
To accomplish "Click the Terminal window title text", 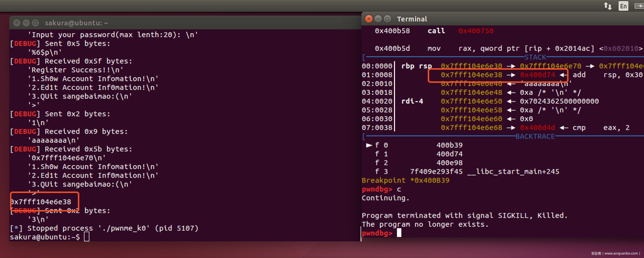I will [x=412, y=19].
